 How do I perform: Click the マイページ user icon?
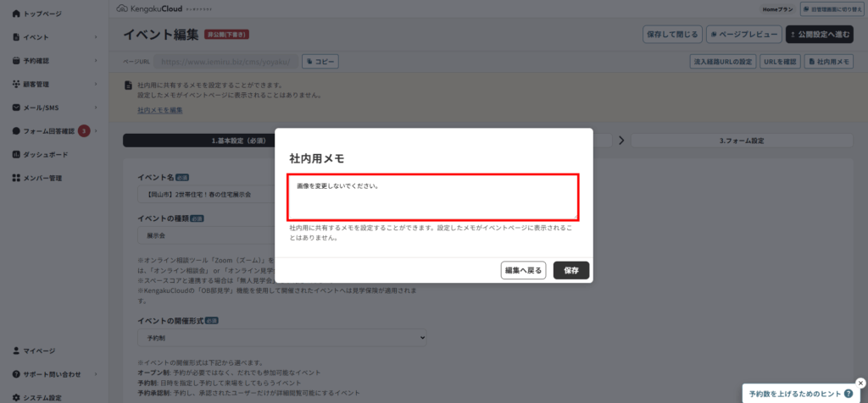16,351
